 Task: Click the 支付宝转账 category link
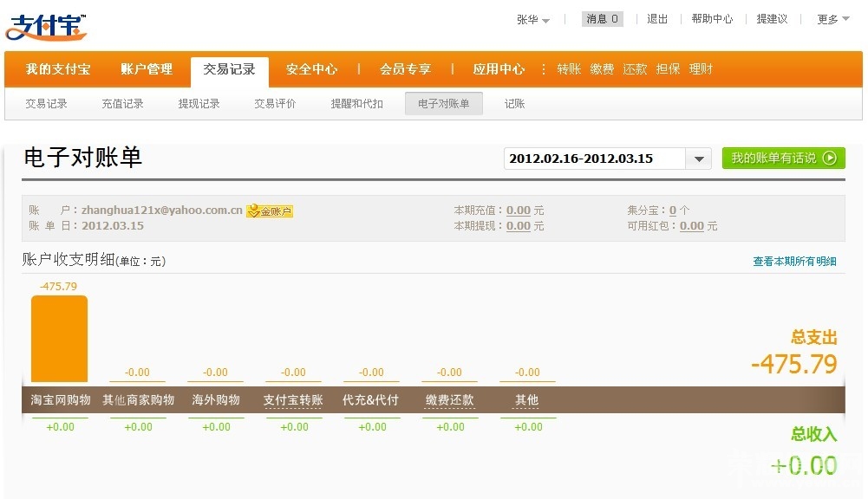click(x=293, y=399)
